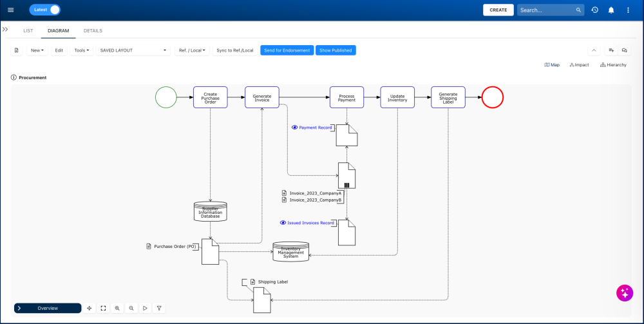644x324 pixels.
Task: Switch to Impact view
Action: coord(579,65)
